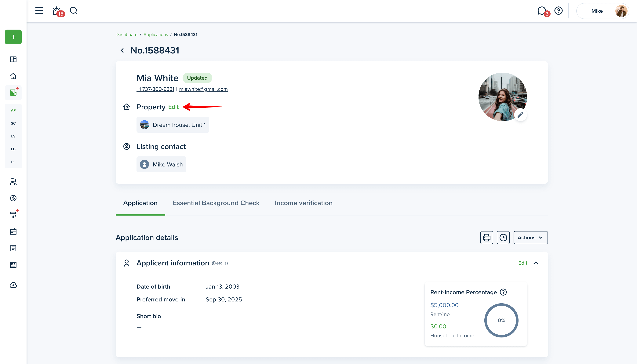
Task: Click the back chevron beside No.1588431
Action: [122, 50]
